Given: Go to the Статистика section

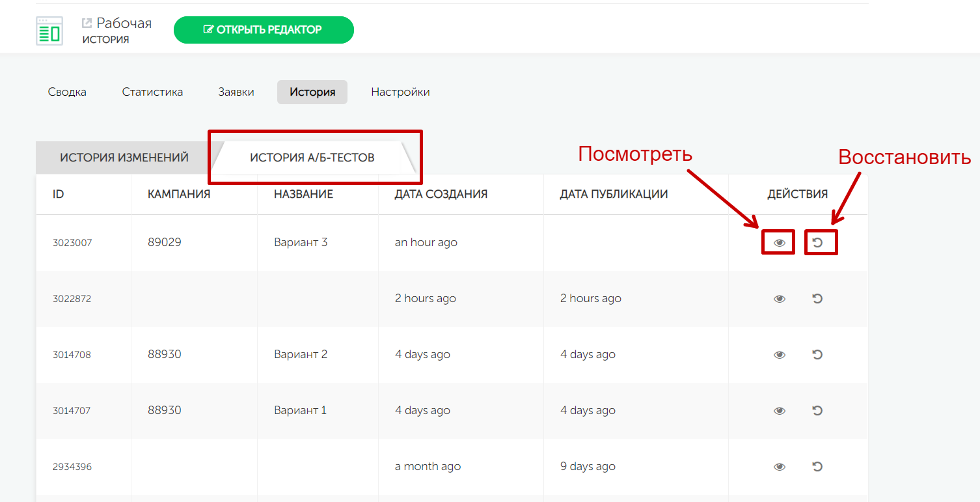Looking at the screenshot, I should [x=152, y=92].
